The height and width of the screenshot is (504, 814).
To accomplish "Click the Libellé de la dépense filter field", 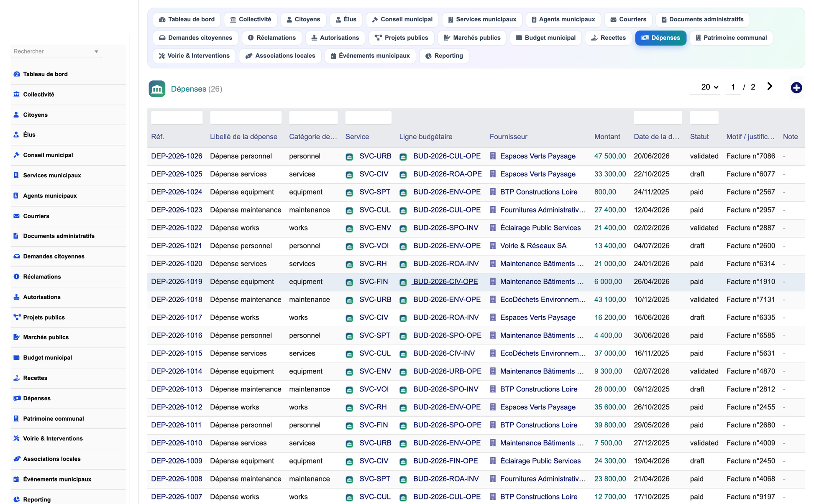I will coord(246,118).
